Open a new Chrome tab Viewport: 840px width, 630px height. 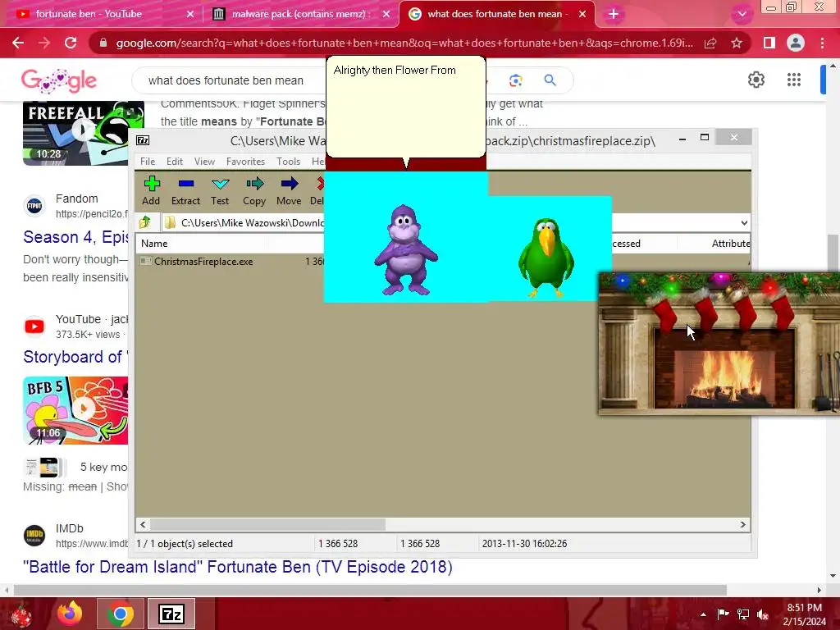tap(614, 15)
